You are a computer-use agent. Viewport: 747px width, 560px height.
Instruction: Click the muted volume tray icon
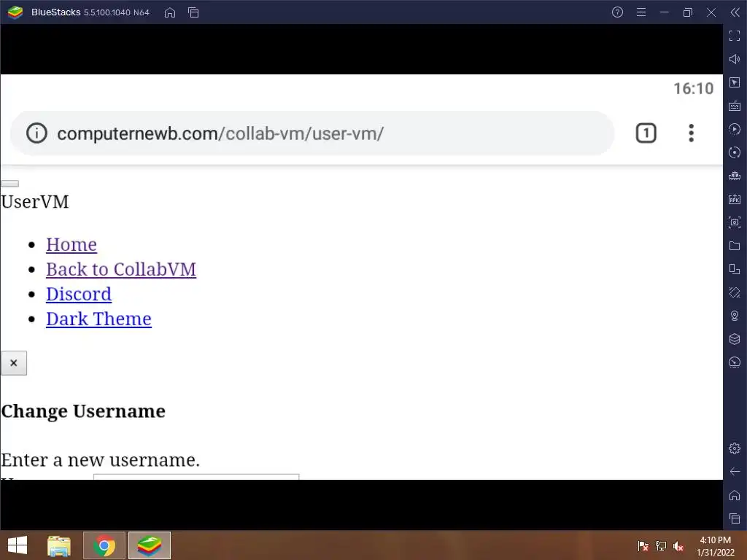tap(678, 545)
